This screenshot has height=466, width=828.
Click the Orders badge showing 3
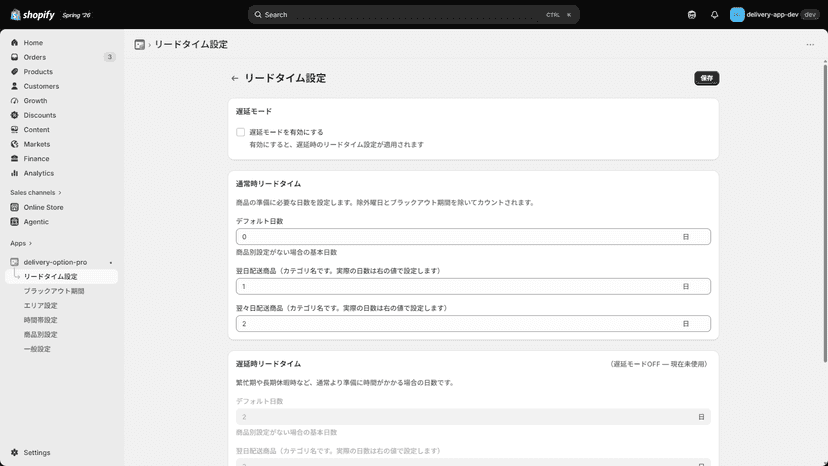109,57
